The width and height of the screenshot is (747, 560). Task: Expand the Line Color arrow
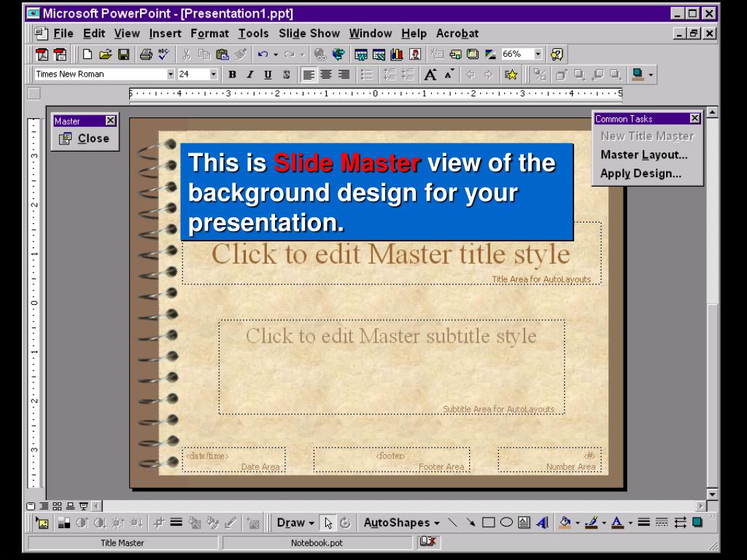point(604,523)
